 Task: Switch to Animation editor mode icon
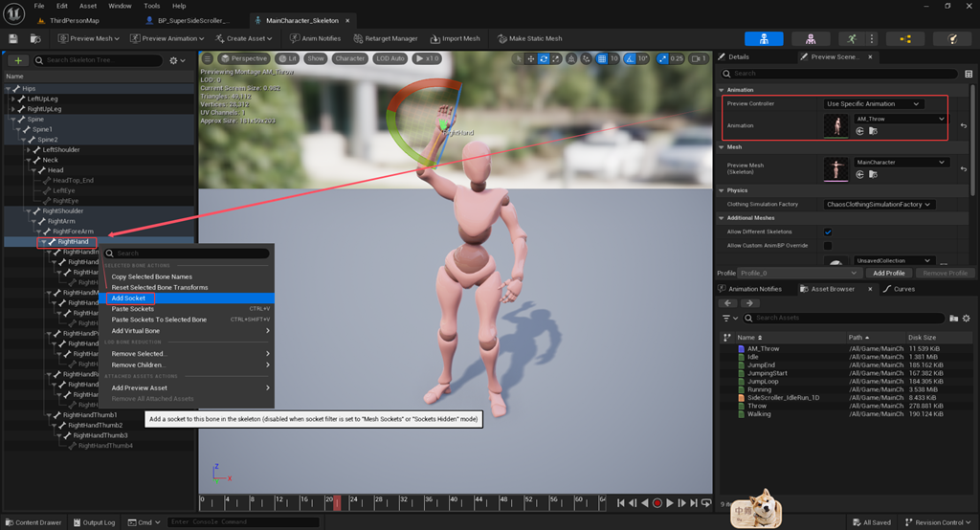pos(852,39)
